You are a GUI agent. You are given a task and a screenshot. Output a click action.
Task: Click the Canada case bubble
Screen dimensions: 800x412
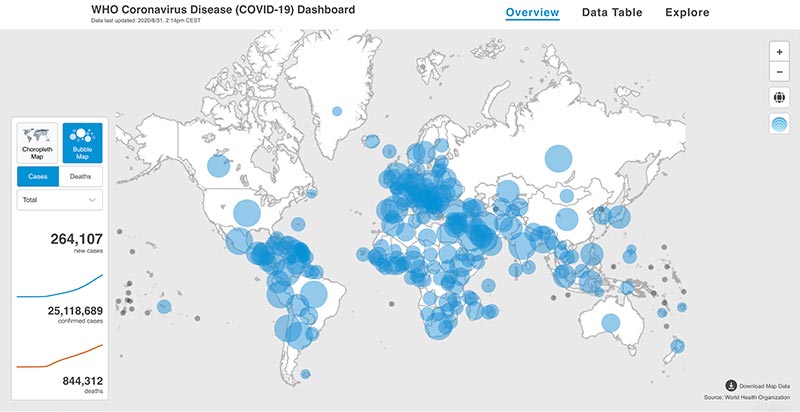coord(218,166)
